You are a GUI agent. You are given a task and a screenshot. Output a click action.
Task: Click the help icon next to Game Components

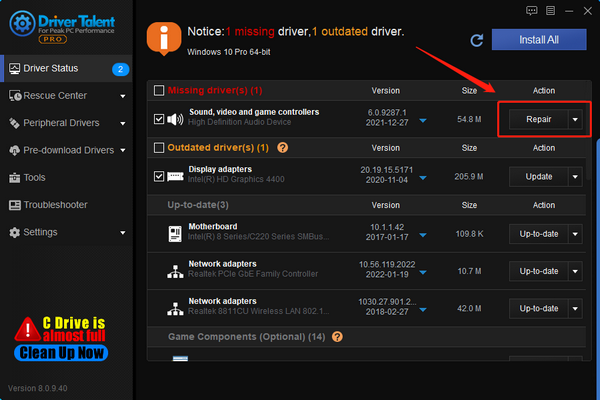point(337,337)
